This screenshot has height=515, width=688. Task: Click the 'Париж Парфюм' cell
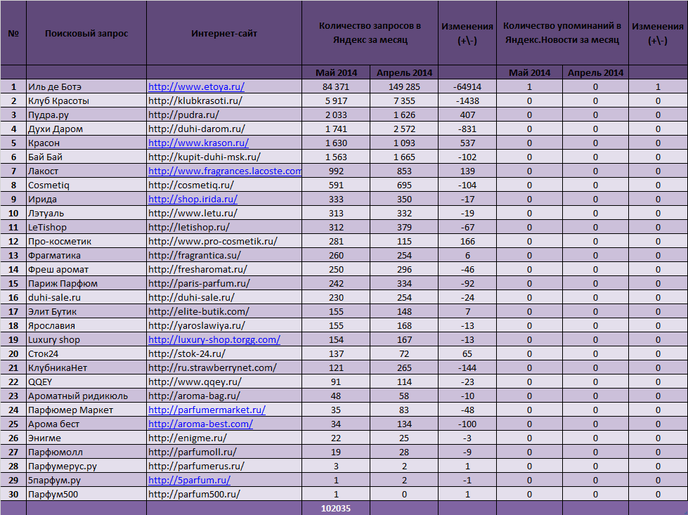coord(86,283)
